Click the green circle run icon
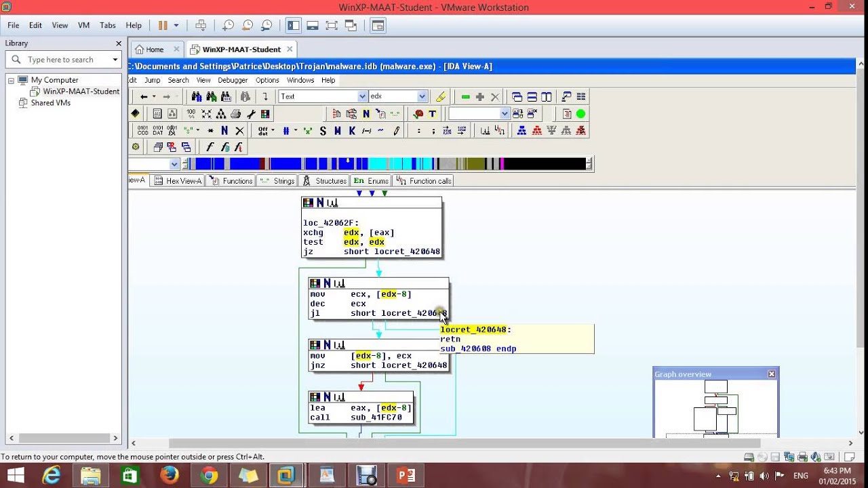868x488 pixels. pos(580,114)
